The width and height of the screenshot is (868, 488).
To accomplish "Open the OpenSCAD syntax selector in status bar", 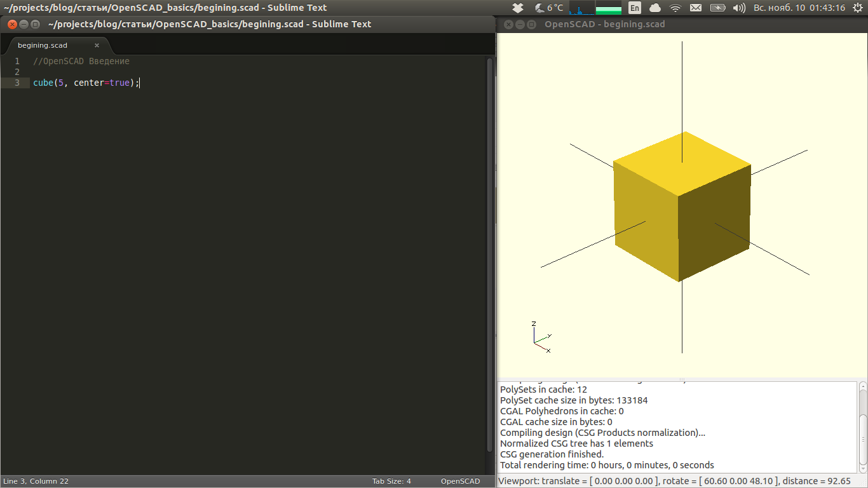I will pyautogui.click(x=461, y=481).
